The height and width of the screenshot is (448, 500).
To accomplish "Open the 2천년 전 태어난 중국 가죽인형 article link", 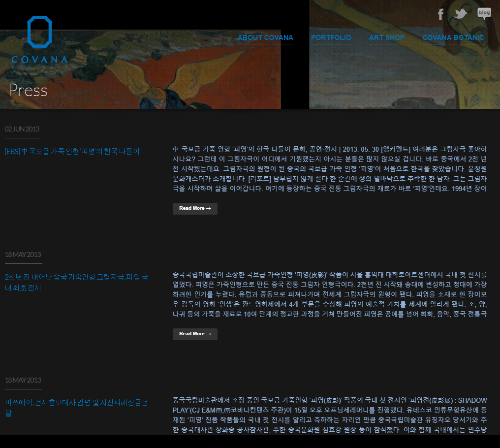I will [77, 282].
